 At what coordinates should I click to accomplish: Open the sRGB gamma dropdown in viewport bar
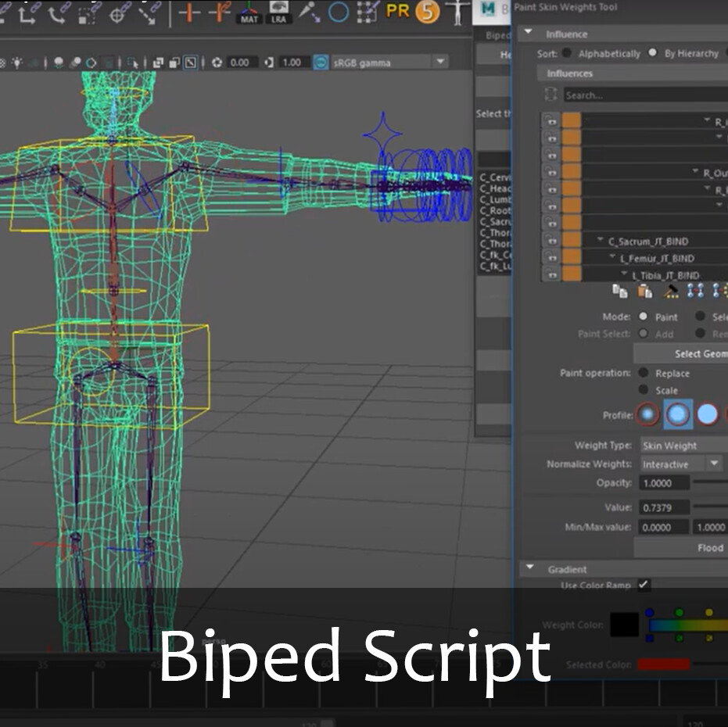(x=440, y=61)
